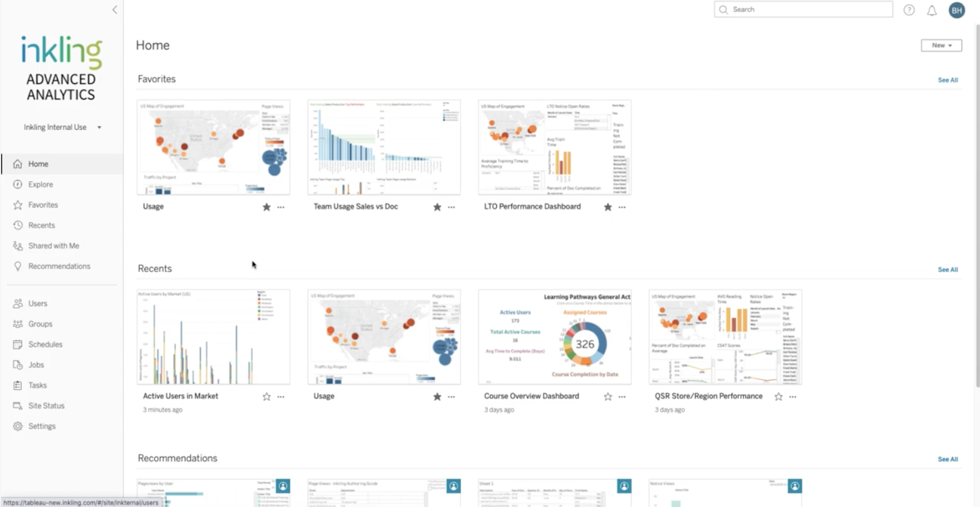Click the search magnifier icon
This screenshot has height=507, width=980.
click(723, 10)
